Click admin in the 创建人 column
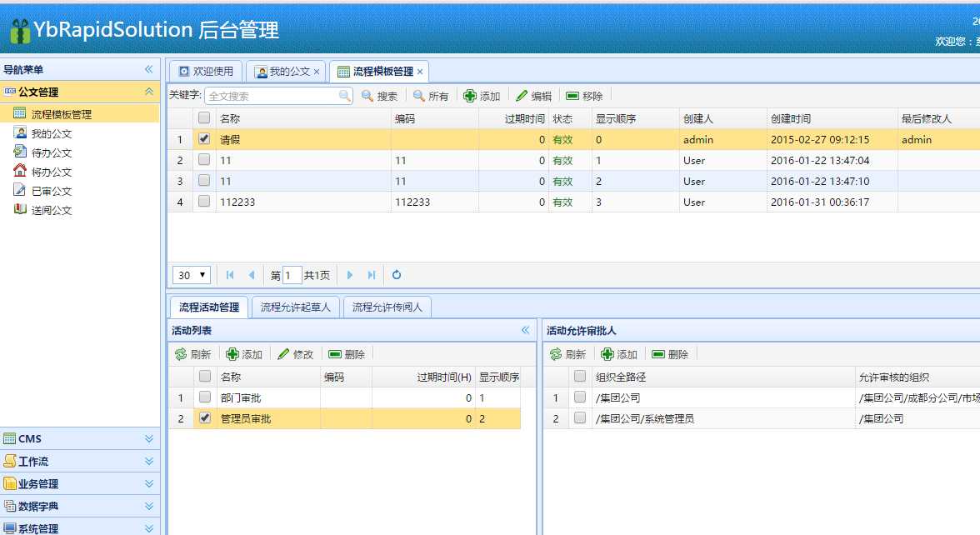Image resolution: width=980 pixels, height=535 pixels. (x=698, y=139)
